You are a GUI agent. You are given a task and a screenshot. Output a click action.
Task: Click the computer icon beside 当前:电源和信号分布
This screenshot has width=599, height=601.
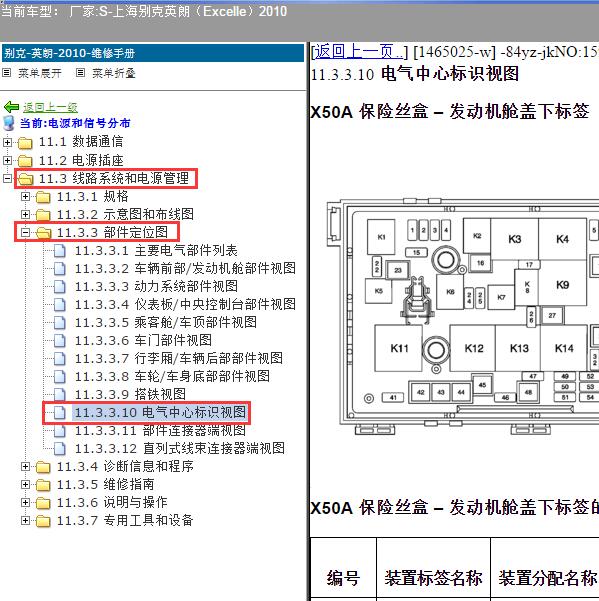pos(8,123)
